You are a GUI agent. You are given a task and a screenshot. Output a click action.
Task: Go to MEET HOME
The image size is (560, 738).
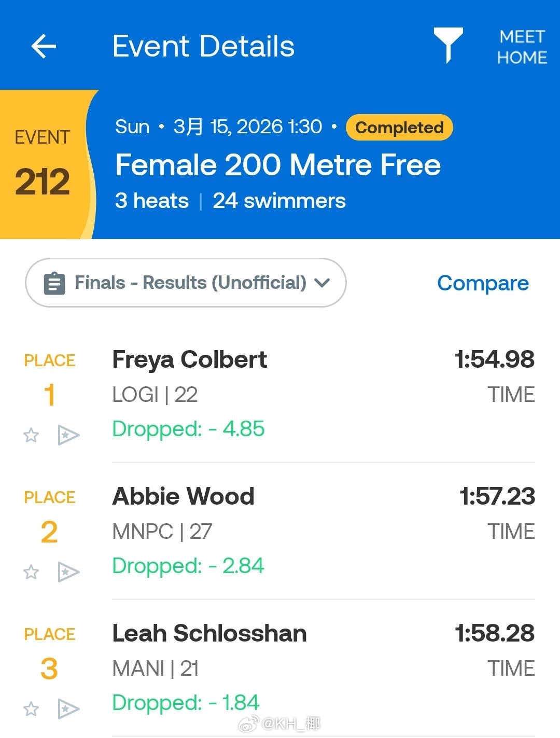click(522, 47)
